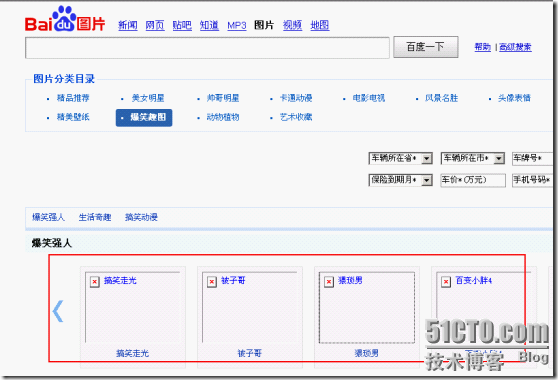Open the 动物植物 category

click(223, 117)
